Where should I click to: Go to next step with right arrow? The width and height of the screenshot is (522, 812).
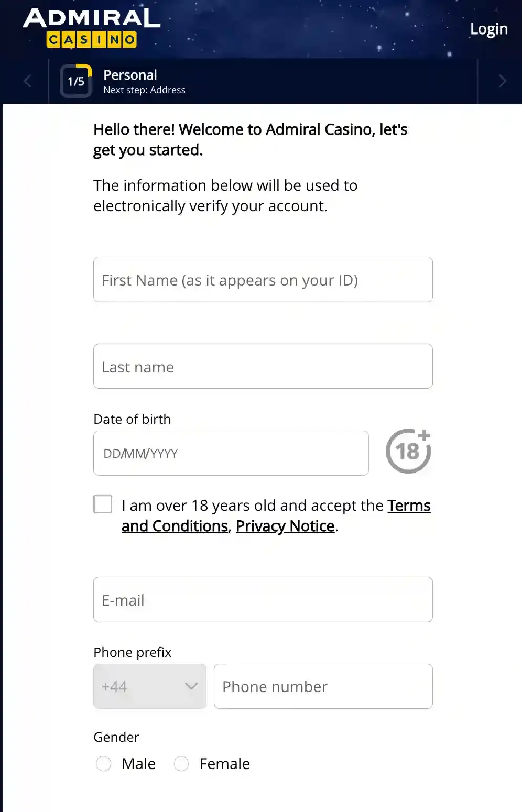(x=502, y=81)
